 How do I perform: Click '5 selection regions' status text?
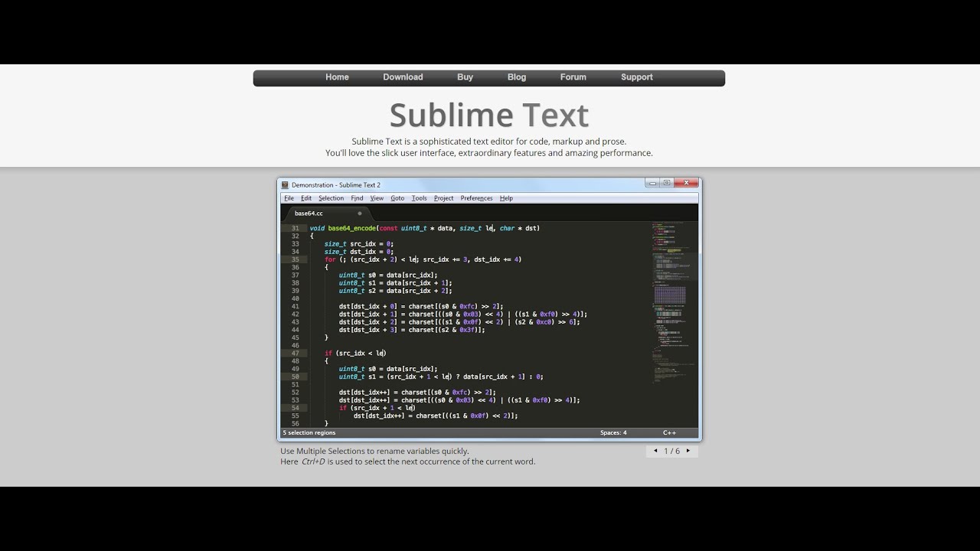[309, 432]
